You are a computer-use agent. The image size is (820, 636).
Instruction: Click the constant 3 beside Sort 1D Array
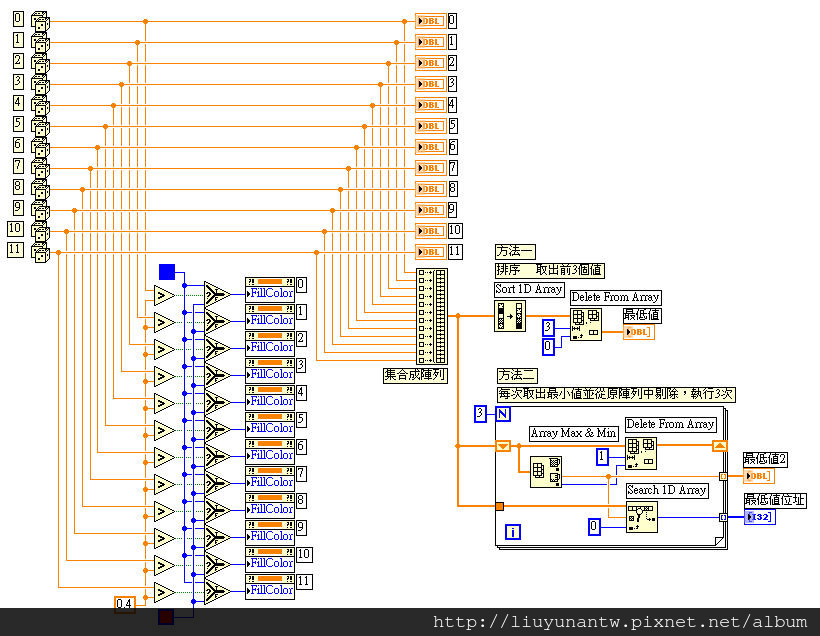pyautogui.click(x=548, y=328)
